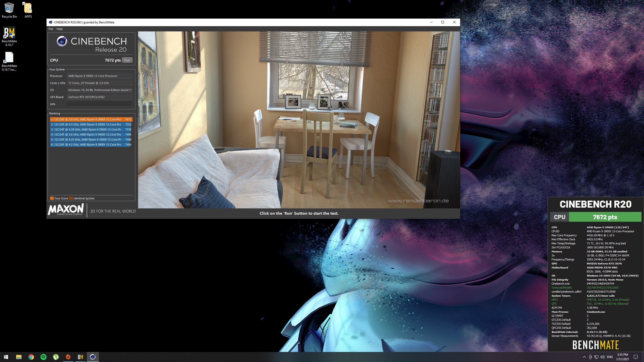Click the Cores x GHz field value
Image resolution: width=644 pixels, height=362 pixels.
[x=100, y=83]
